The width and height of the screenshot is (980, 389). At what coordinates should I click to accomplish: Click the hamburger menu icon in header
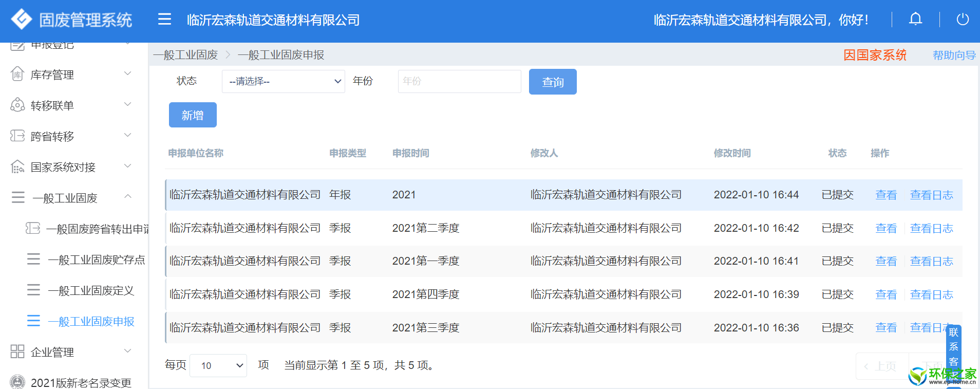click(164, 20)
